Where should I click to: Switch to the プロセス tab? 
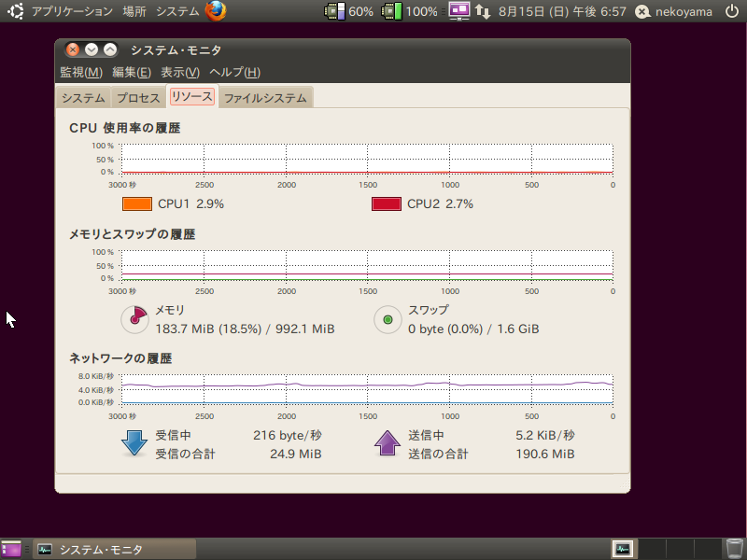pos(138,98)
